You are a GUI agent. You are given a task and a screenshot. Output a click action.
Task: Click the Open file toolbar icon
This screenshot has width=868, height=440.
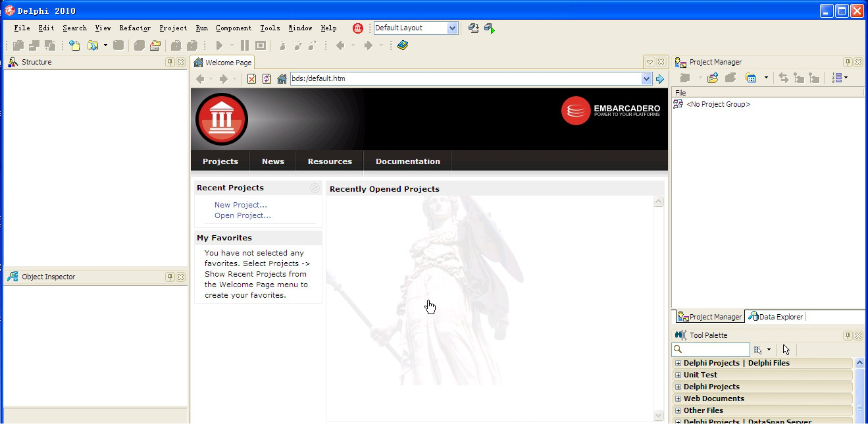[x=92, y=45]
